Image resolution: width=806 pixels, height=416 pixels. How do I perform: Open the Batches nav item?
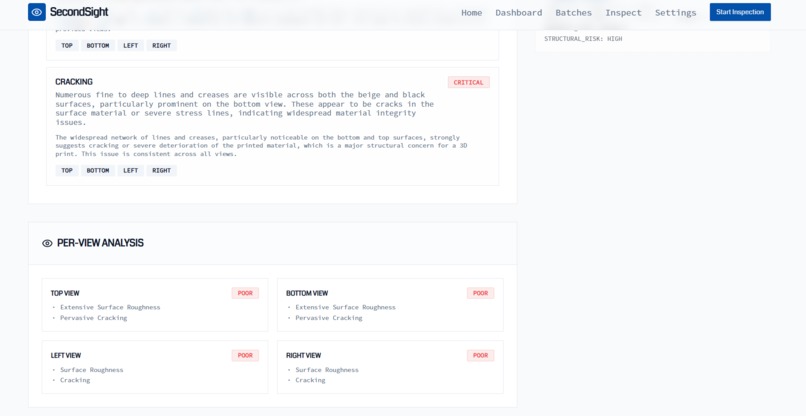click(x=573, y=12)
